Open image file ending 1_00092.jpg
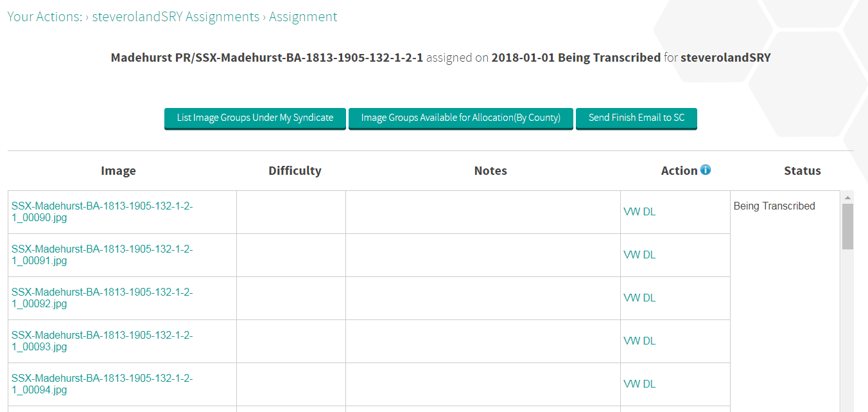Screen dimensions: 868x412 [x=102, y=298]
